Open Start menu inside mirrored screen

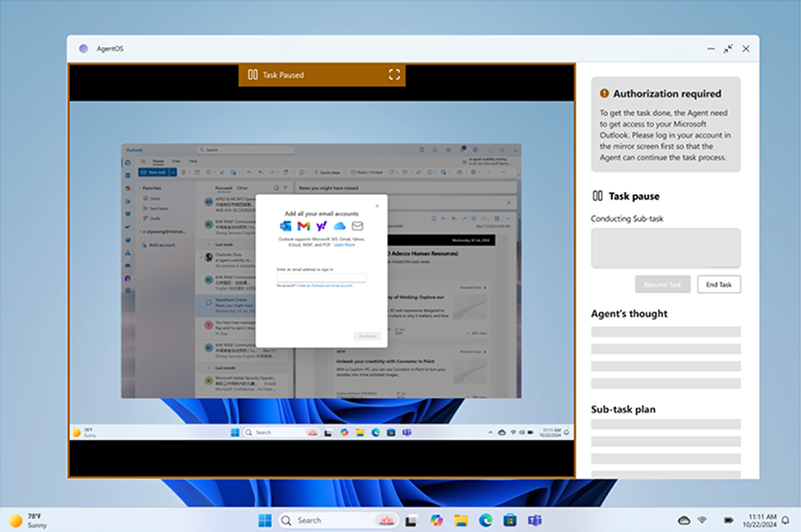tap(235, 432)
